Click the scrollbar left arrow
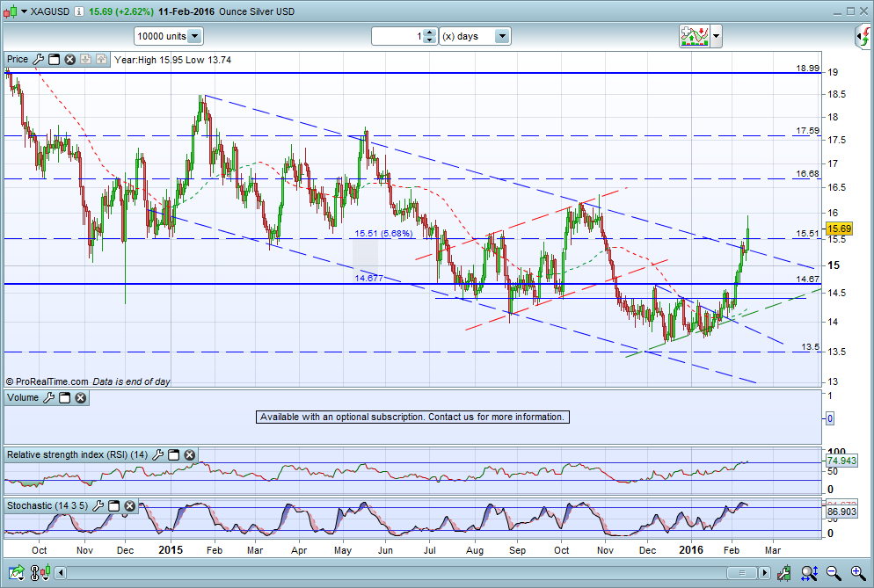 coord(61,572)
